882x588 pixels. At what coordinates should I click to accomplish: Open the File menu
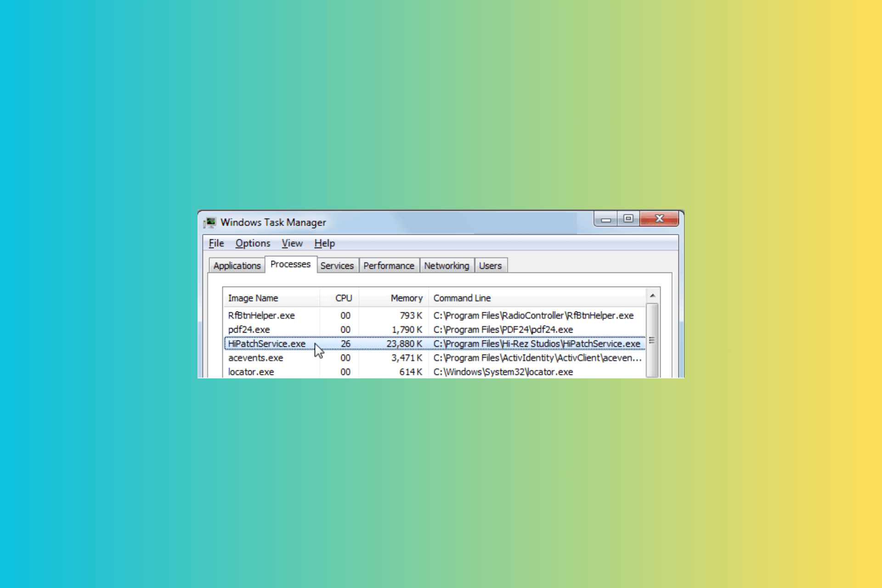point(216,243)
